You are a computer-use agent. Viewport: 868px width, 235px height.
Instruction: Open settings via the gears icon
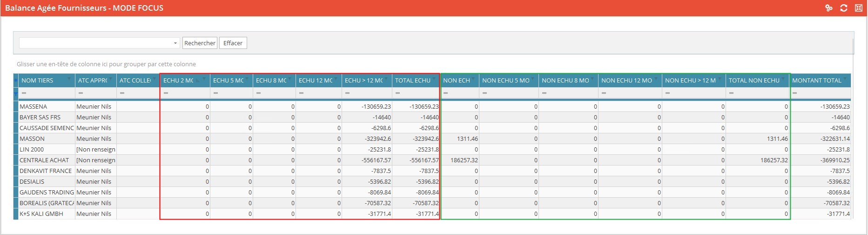828,8
